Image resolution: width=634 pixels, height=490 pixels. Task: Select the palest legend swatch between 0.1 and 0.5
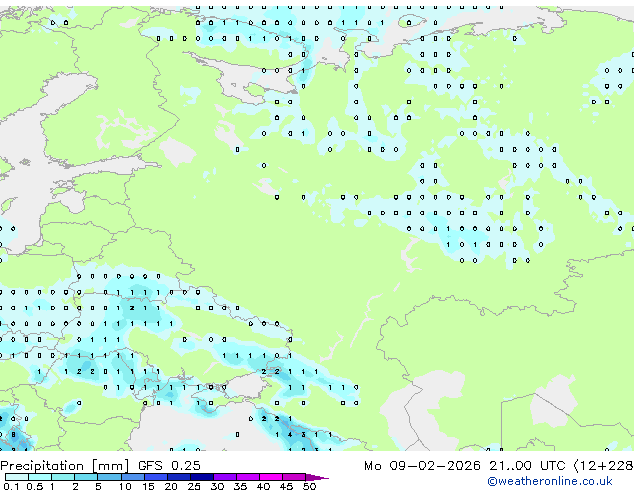(17, 477)
